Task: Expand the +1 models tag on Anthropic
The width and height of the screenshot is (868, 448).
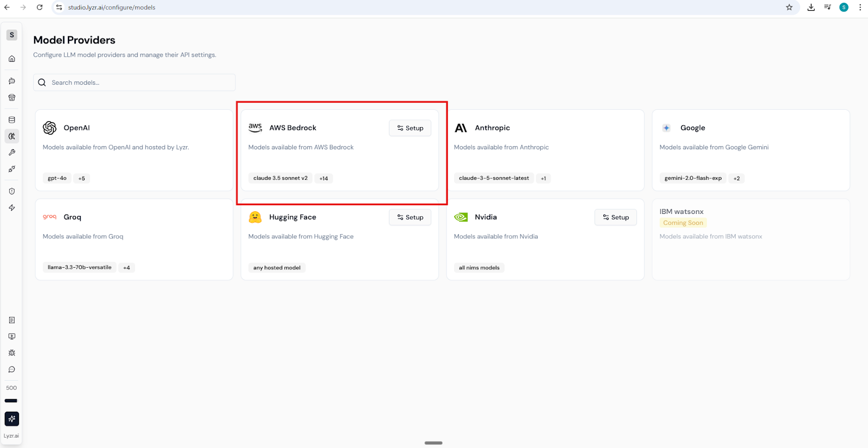Action: pyautogui.click(x=544, y=178)
